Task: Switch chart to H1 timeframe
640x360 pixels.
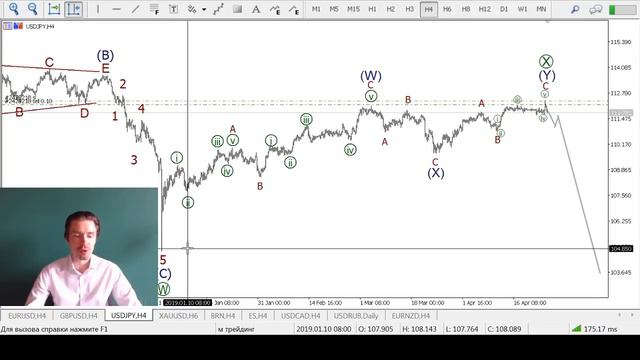Action: coord(372,9)
